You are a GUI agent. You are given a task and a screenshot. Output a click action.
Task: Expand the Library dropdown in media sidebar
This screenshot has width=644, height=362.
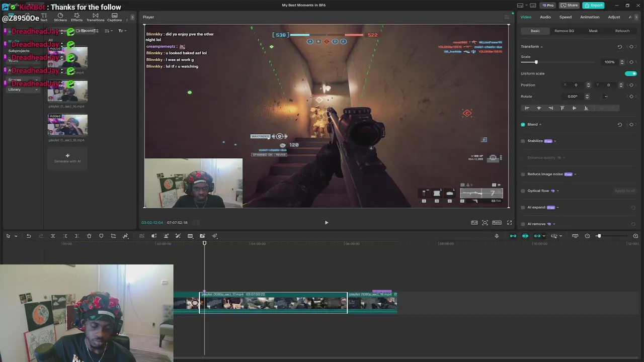point(37,89)
